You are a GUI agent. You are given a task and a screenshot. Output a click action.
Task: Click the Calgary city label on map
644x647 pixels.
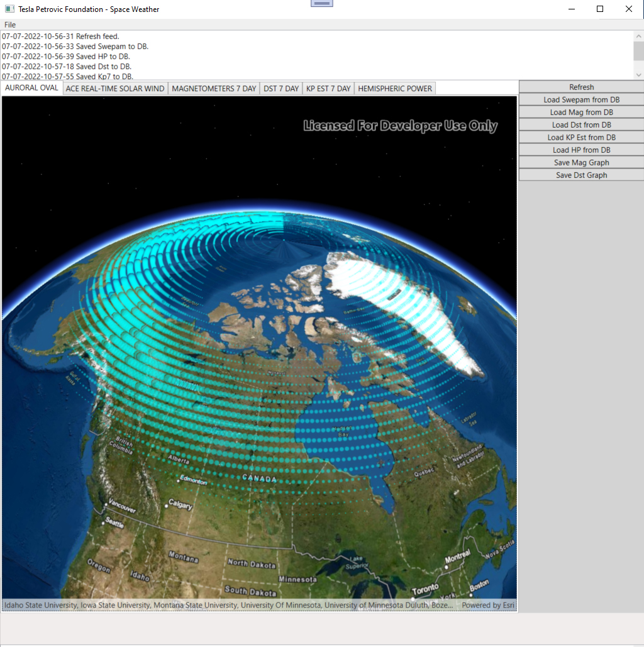tap(180, 504)
